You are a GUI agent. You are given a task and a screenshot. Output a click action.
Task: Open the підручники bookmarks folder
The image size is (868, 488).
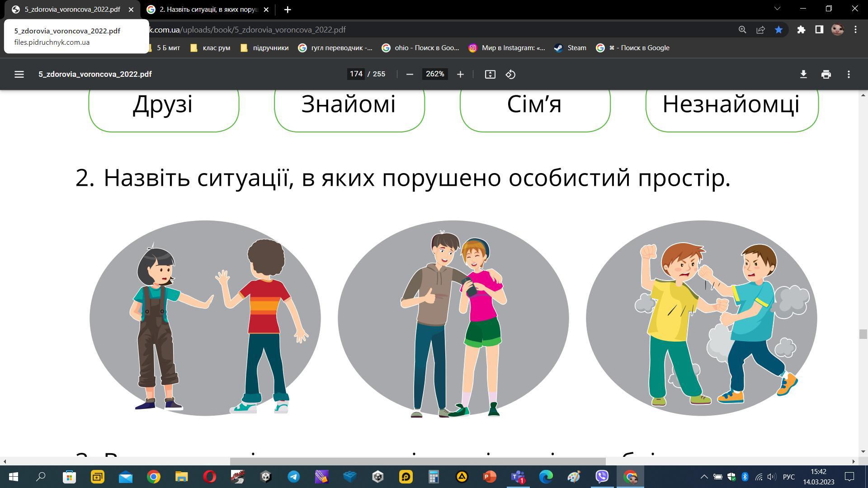264,48
